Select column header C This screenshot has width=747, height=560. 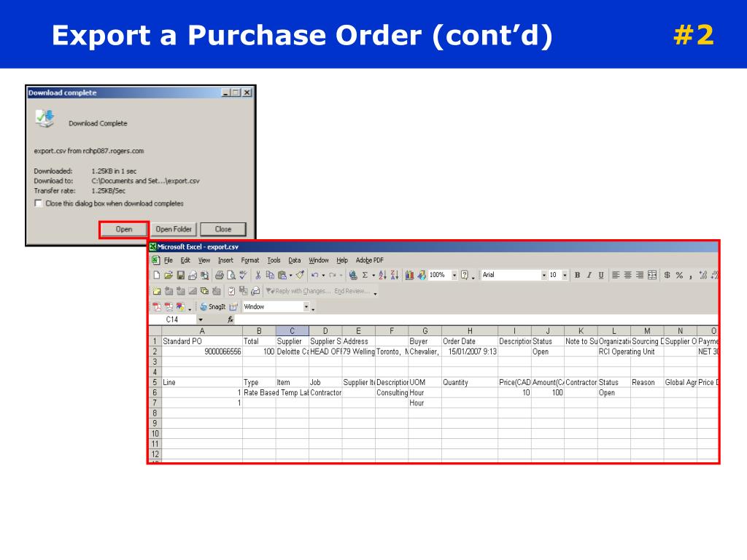(x=292, y=330)
